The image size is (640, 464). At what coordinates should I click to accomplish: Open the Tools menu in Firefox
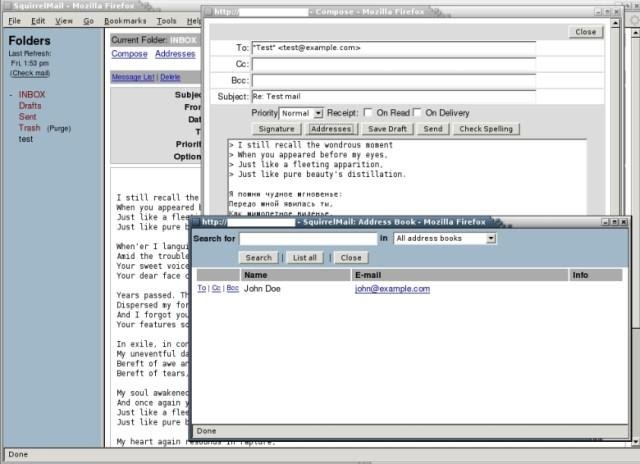tap(166, 20)
